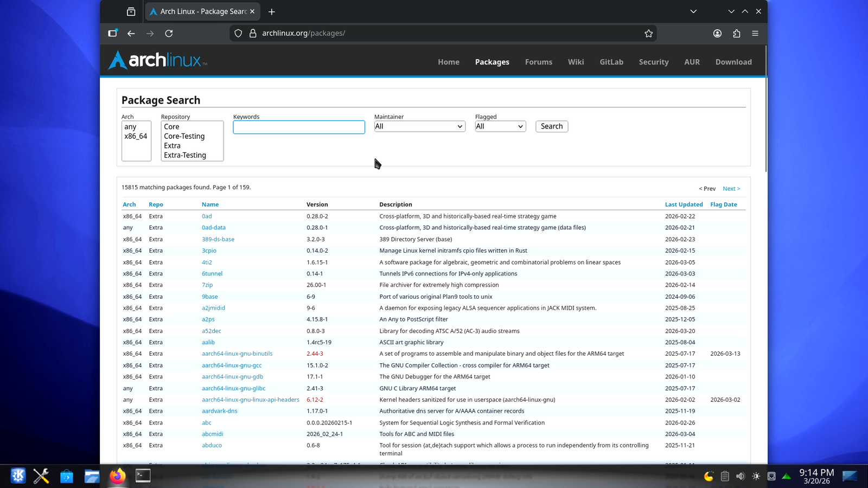Screen dimensions: 868x488
Task: Open the Firefox View icon
Action: pyautogui.click(x=131, y=11)
